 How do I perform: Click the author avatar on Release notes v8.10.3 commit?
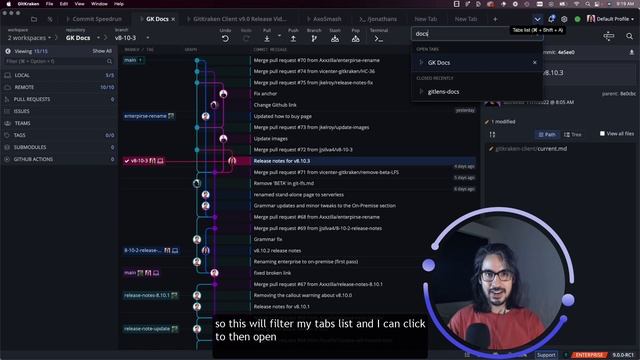232,161
